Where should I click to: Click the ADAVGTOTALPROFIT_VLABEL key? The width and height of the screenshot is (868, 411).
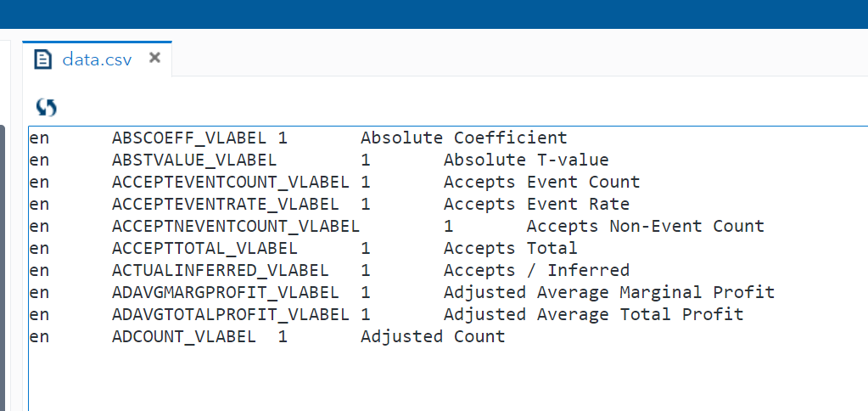coord(230,314)
